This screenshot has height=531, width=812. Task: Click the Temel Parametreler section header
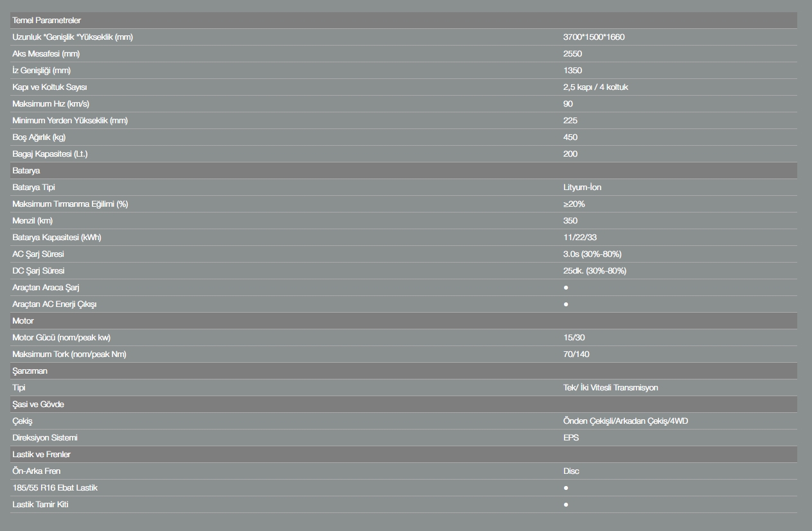click(403, 21)
